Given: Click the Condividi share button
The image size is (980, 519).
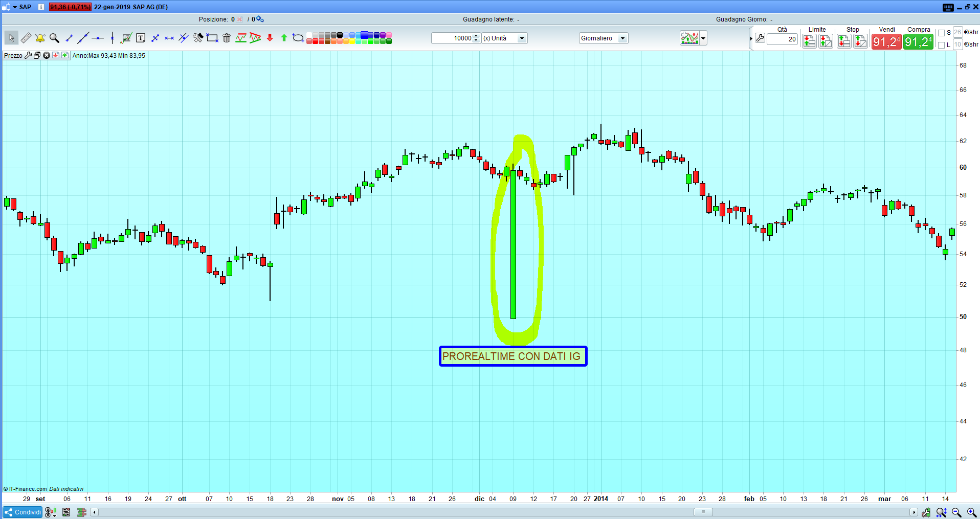Looking at the screenshot, I should pos(23,512).
